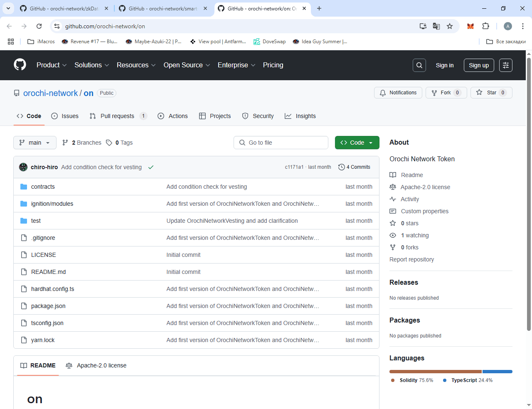The width and height of the screenshot is (532, 409).
Task: Open the appearance settings icon beside Sign up
Action: pyautogui.click(x=506, y=65)
